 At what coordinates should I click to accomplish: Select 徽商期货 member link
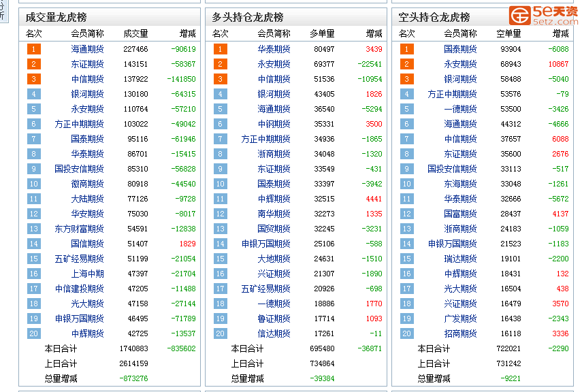(87, 184)
